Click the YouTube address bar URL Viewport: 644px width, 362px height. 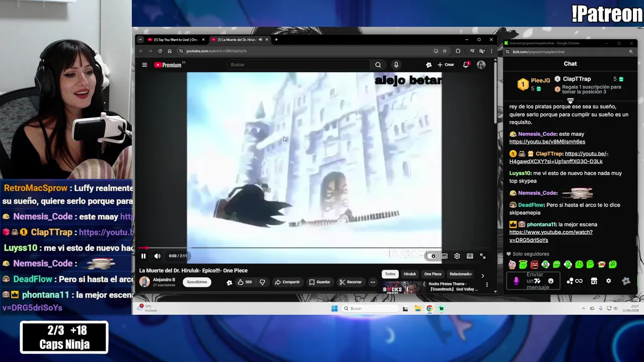[x=216, y=51]
